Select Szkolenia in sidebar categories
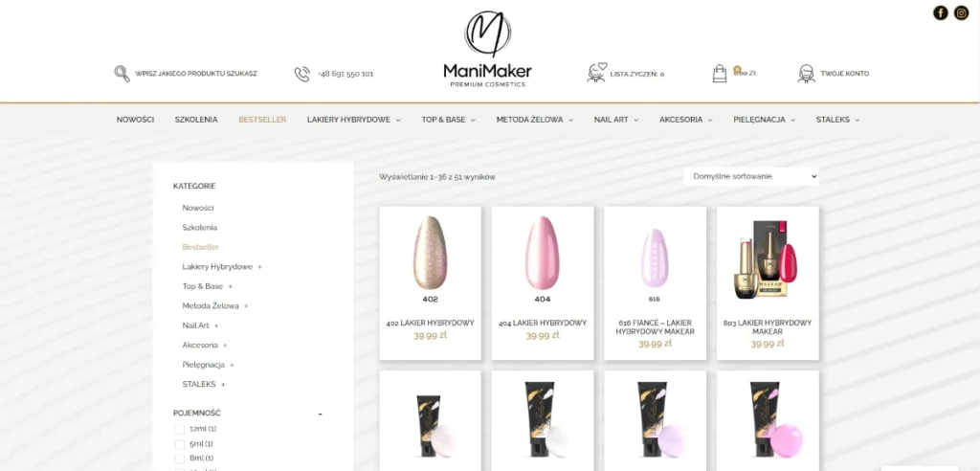 [199, 228]
